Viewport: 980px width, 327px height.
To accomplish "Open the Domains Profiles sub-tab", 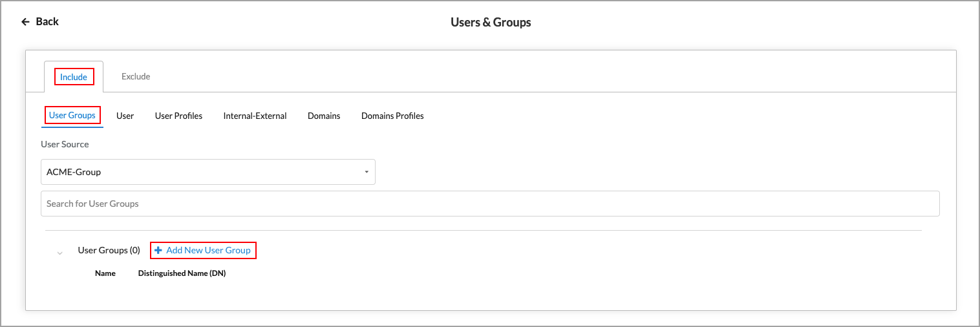I will coord(392,116).
